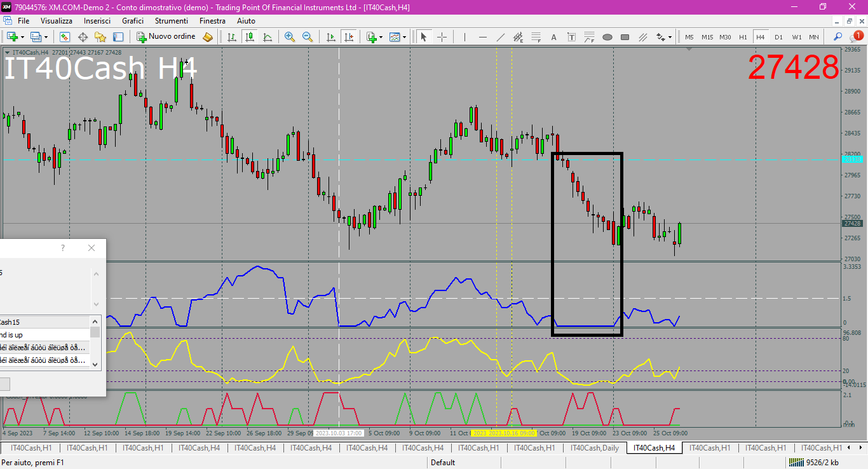Switch timeframe to D1
This screenshot has width=868, height=469.
(x=778, y=37)
